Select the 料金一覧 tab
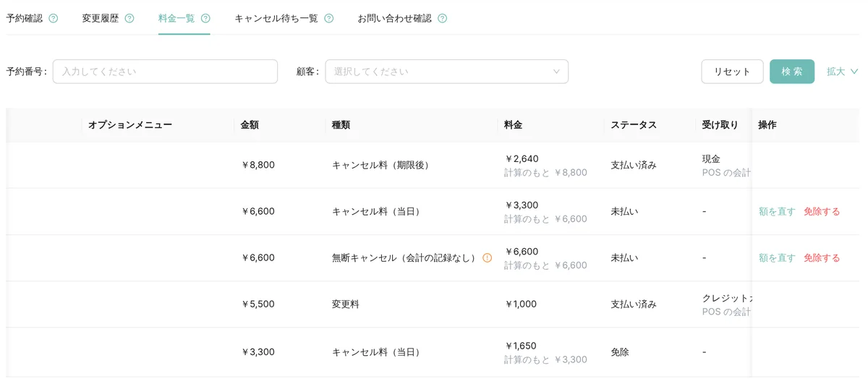868x384 pixels. pos(176,19)
